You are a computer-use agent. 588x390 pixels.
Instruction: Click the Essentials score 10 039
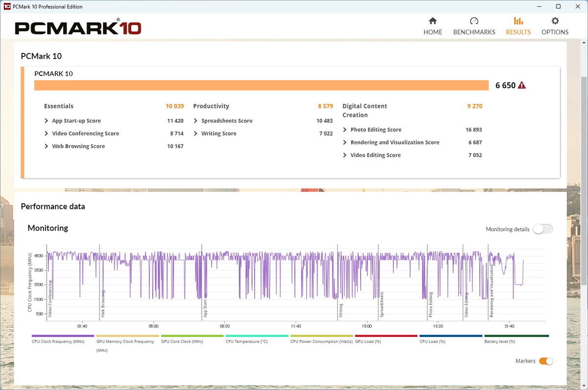point(174,106)
